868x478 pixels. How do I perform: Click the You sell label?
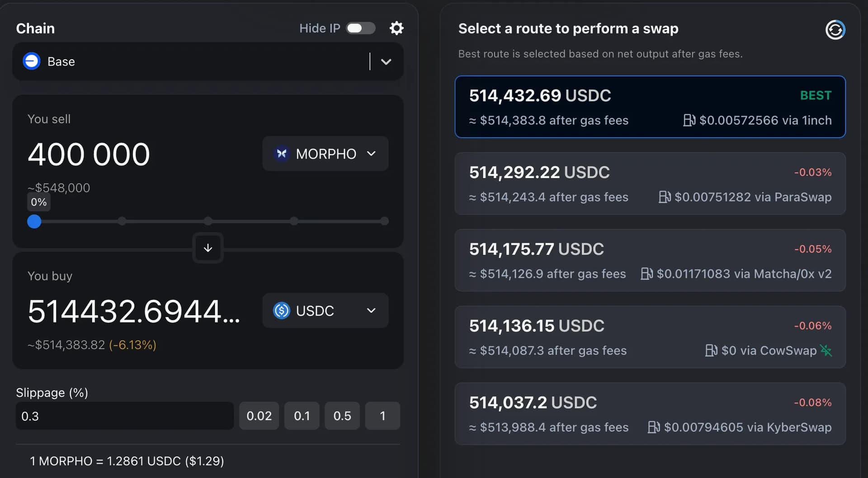point(49,119)
